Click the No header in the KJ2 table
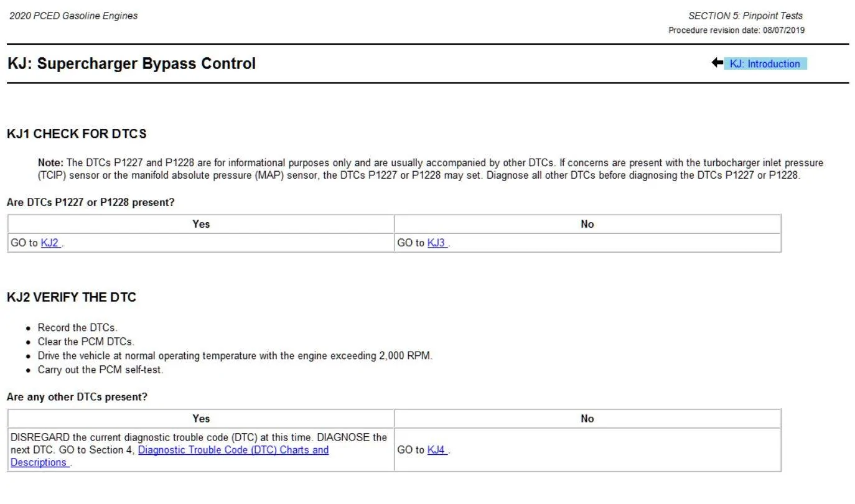The width and height of the screenshot is (855, 504). [587, 419]
